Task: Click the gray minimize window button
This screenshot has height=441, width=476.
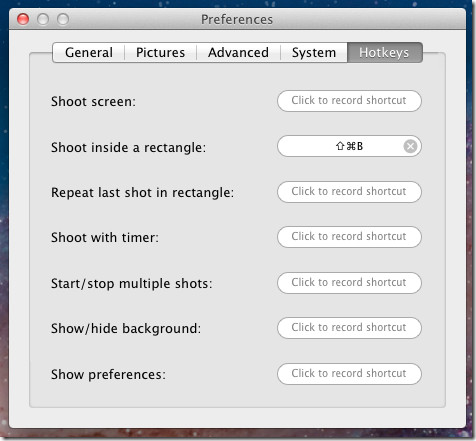Action: click(43, 19)
